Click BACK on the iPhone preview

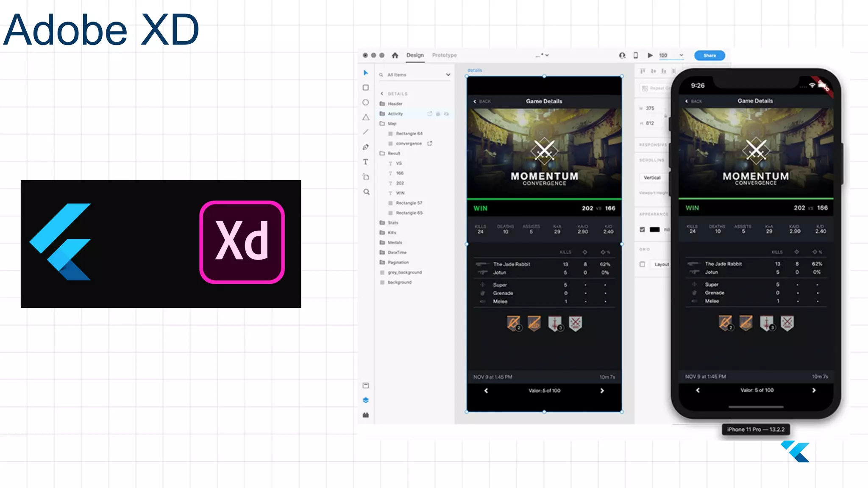tap(694, 101)
